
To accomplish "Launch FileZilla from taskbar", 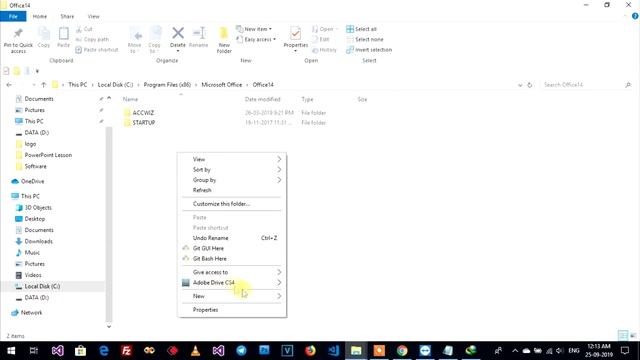I will click(x=126, y=351).
